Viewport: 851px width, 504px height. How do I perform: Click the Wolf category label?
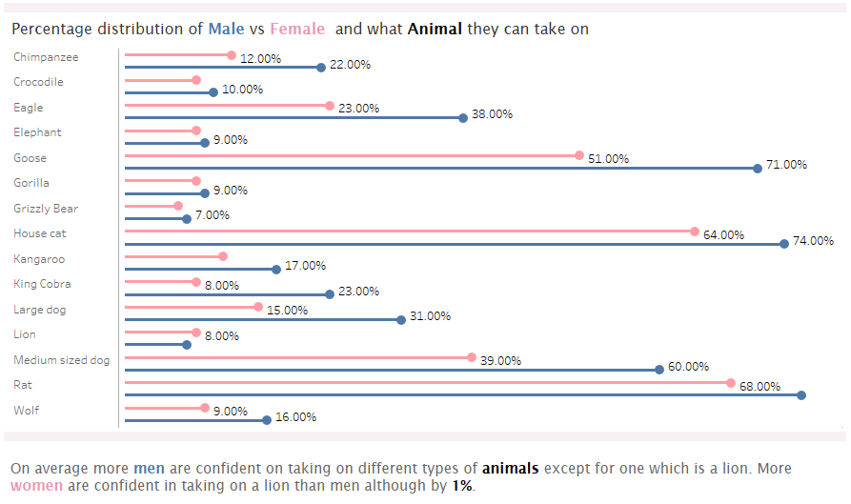point(28,411)
